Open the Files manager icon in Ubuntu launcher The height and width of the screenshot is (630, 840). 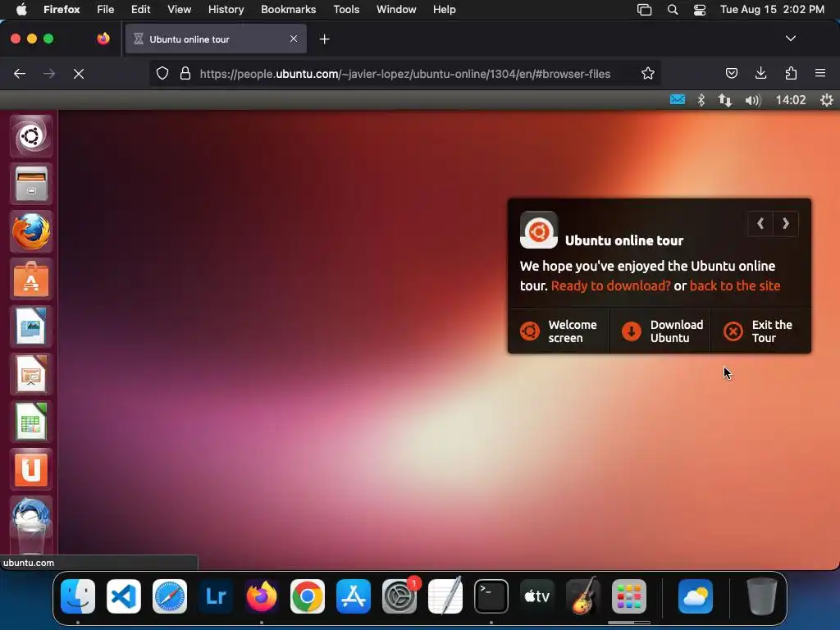31,184
